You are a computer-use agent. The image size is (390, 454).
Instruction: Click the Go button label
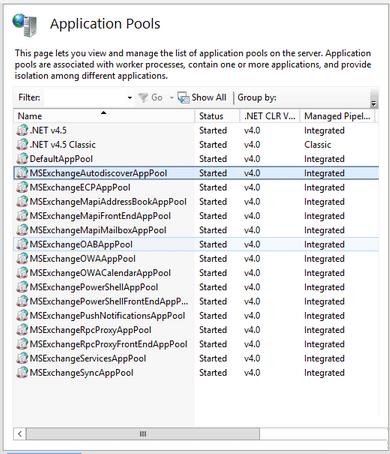pos(157,98)
